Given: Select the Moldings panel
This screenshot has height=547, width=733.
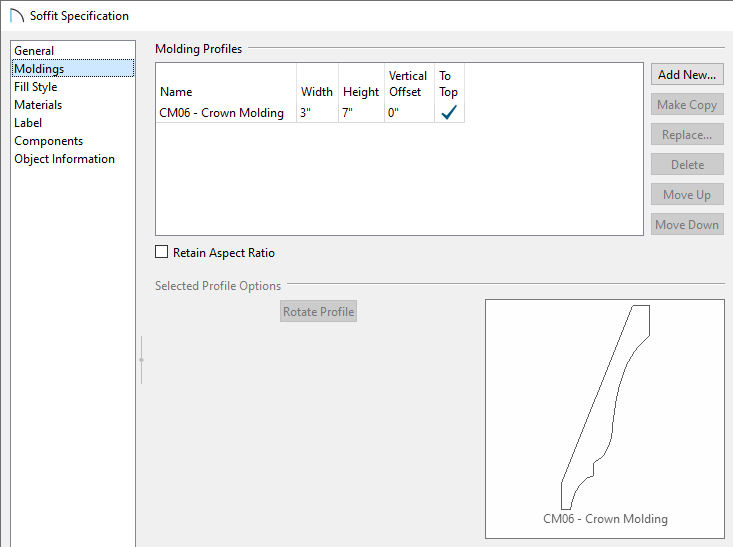Looking at the screenshot, I should point(39,69).
